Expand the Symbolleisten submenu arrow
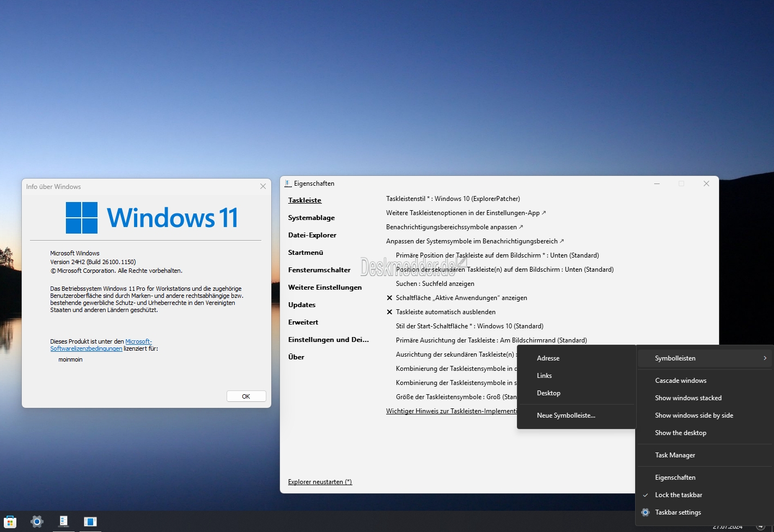Image resolution: width=774 pixels, height=532 pixels. pyautogui.click(x=765, y=358)
